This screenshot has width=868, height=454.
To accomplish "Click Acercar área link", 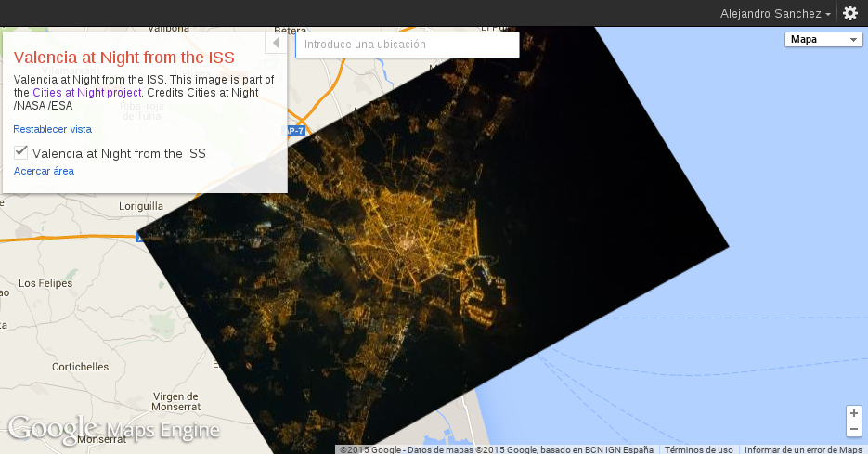I will (x=44, y=171).
